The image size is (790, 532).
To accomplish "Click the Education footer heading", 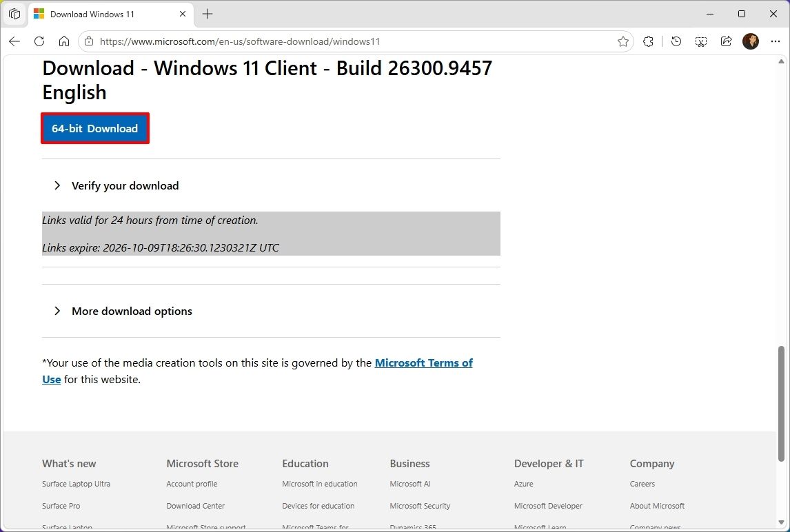I will pyautogui.click(x=305, y=464).
